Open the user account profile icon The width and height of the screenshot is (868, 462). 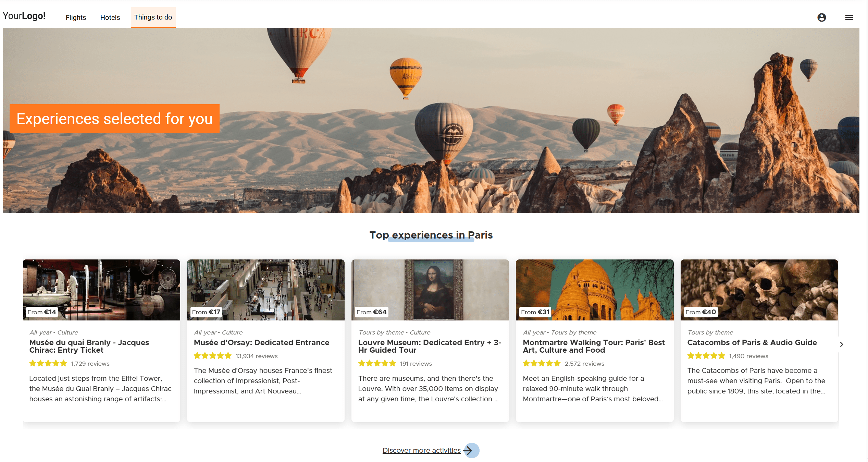[821, 17]
